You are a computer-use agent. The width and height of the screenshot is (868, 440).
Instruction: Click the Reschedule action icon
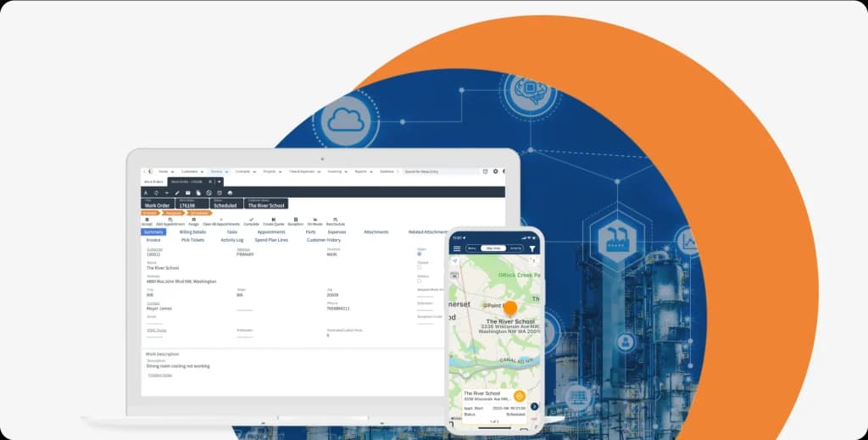(336, 220)
